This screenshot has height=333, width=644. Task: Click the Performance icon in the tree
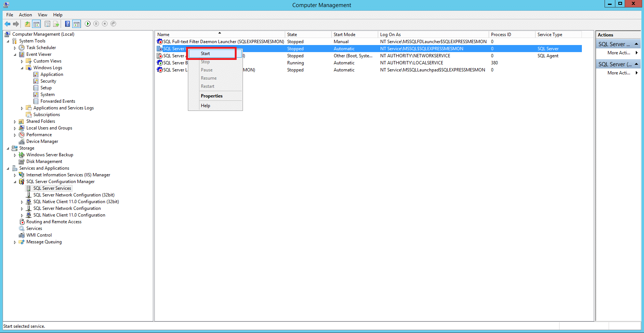22,135
